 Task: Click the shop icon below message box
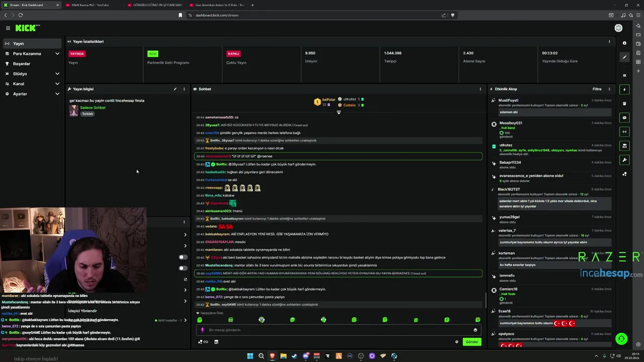216,342
